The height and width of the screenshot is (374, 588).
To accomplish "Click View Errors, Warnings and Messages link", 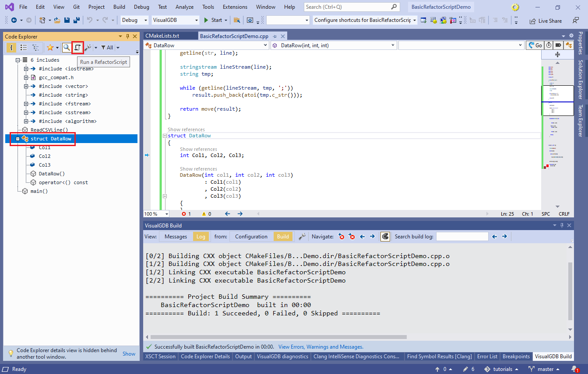I will (x=320, y=347).
